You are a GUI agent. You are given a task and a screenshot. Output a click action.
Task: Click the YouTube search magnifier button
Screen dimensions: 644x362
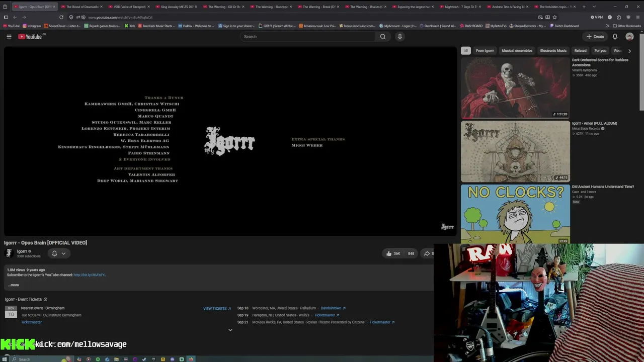pyautogui.click(x=383, y=36)
